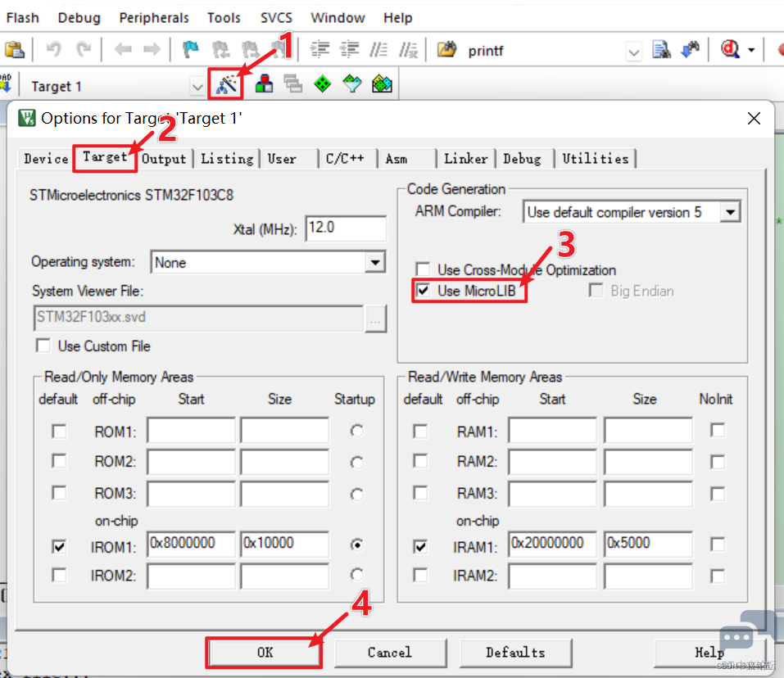Open the SVCS menu
Screen dimensions: 784x678
pos(276,18)
